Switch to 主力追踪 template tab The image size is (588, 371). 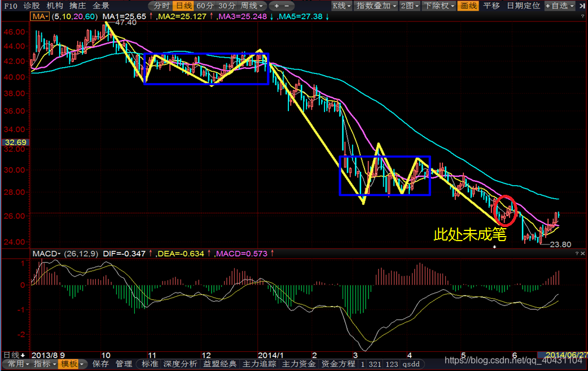[260, 364]
